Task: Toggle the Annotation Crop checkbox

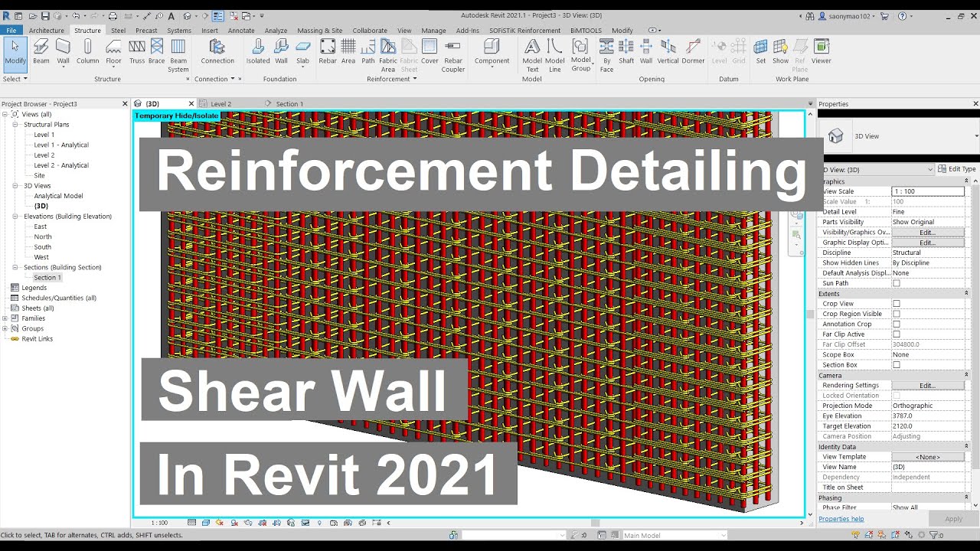Action: tap(897, 324)
